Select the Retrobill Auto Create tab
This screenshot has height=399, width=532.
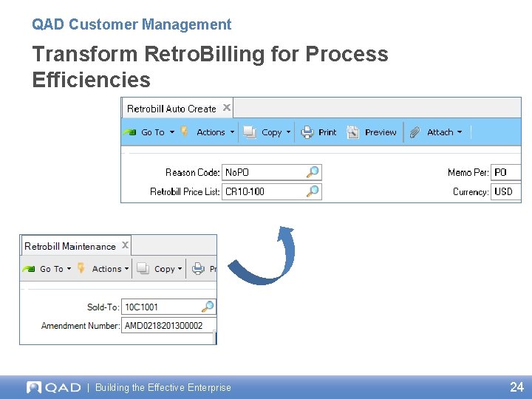177,108
